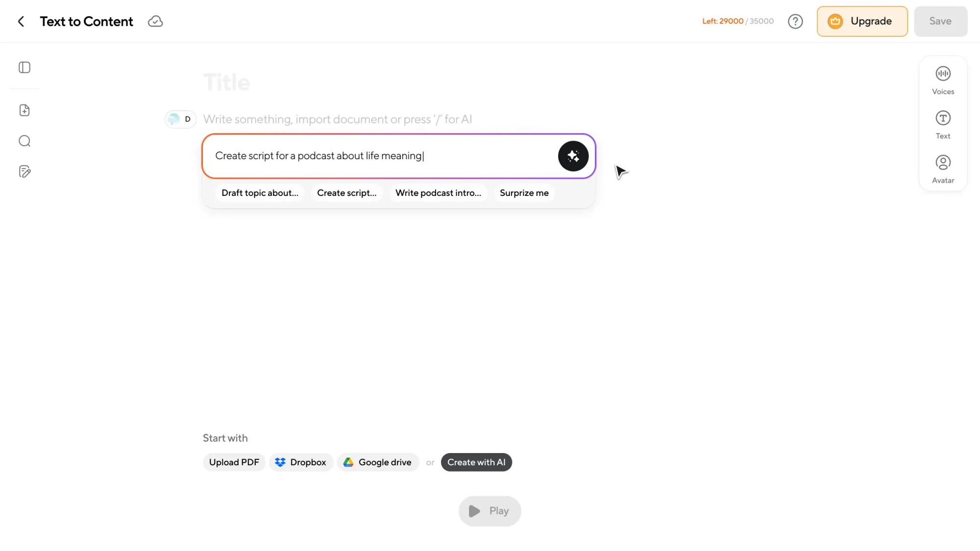Select the 'Draft topic about...' suggestion
The image size is (980, 551).
coord(260,193)
